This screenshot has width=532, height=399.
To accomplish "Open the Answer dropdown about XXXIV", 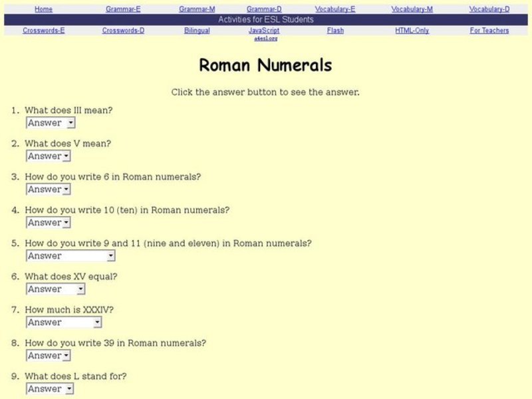I will click(63, 322).
